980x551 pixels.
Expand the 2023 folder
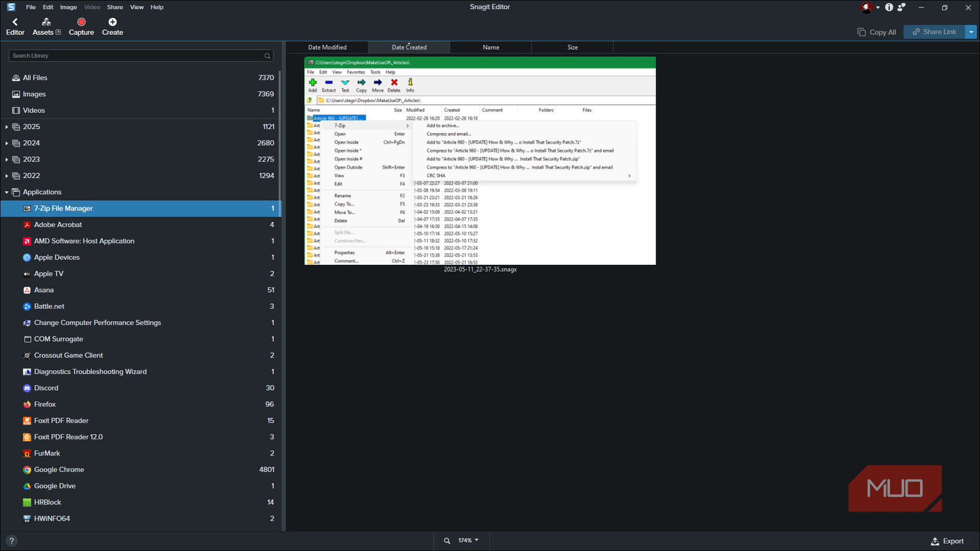(7, 160)
